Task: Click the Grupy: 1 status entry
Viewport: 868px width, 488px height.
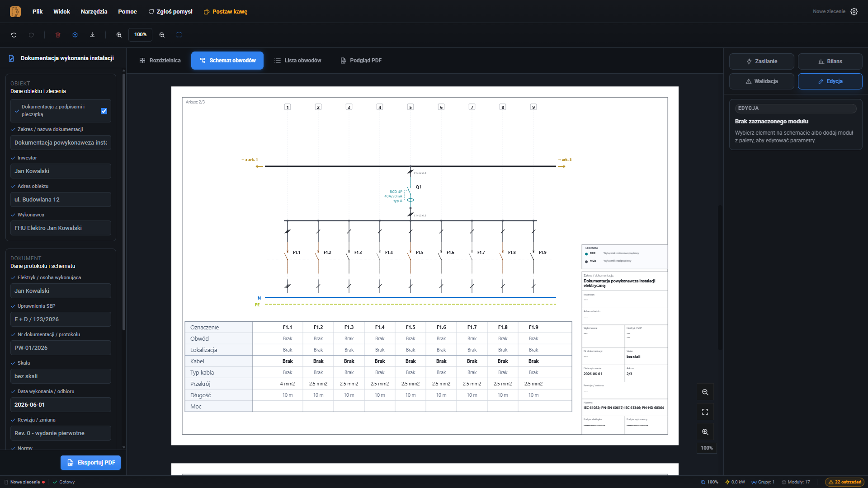Action: click(763, 482)
